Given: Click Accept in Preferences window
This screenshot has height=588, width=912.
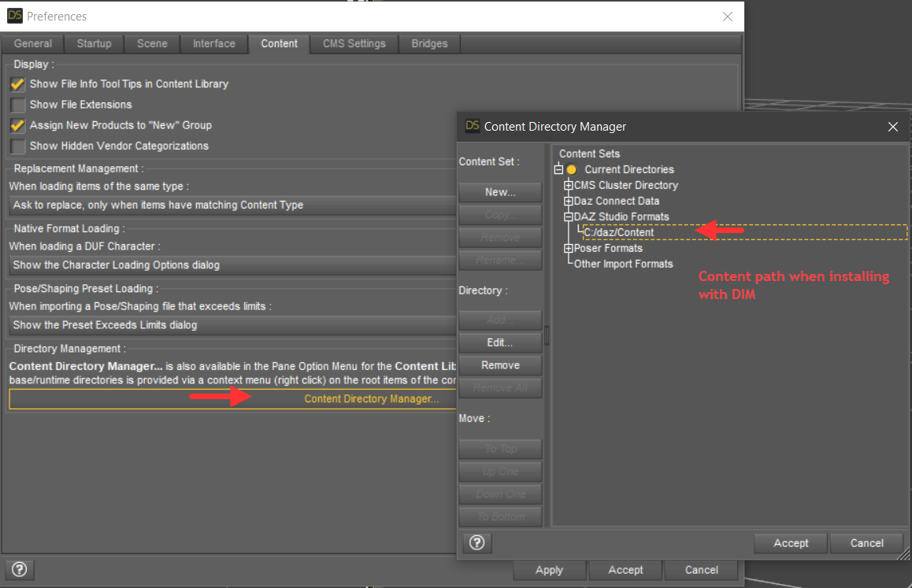Looking at the screenshot, I should coord(625,570).
